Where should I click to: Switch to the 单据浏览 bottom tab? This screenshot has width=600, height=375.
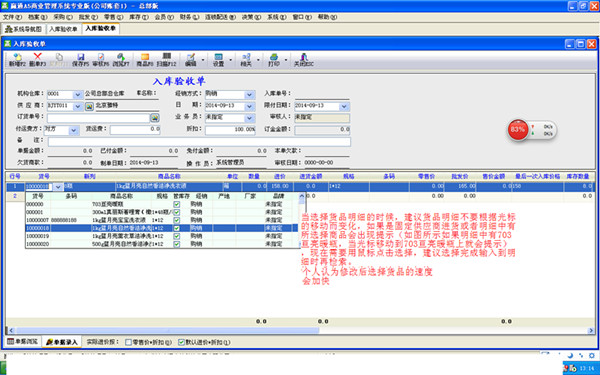pyautogui.click(x=23, y=342)
